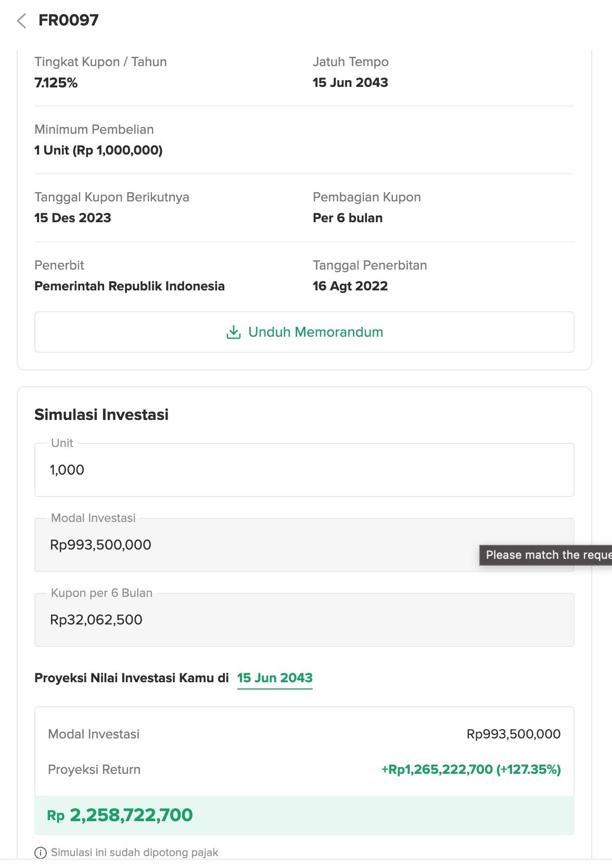
Task: Click the Per 6 bulan coupon distribution text
Action: [x=348, y=218]
